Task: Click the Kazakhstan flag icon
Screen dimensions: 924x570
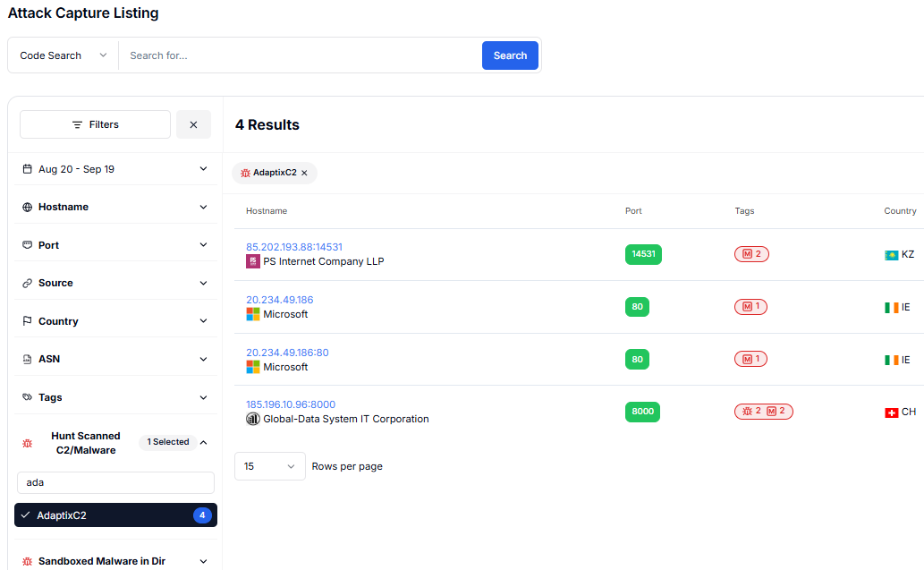Action: (x=891, y=255)
